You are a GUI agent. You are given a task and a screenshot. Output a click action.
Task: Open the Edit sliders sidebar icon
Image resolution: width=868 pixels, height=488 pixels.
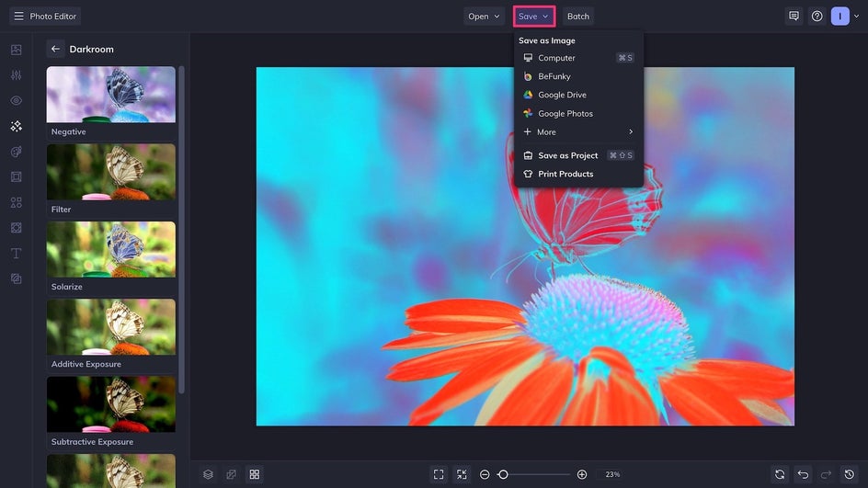coord(16,75)
